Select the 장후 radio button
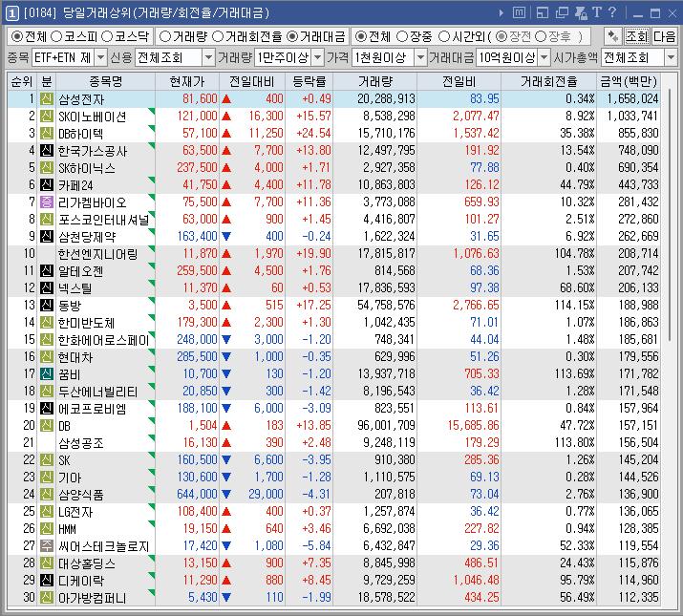The image size is (683, 616). (540, 36)
